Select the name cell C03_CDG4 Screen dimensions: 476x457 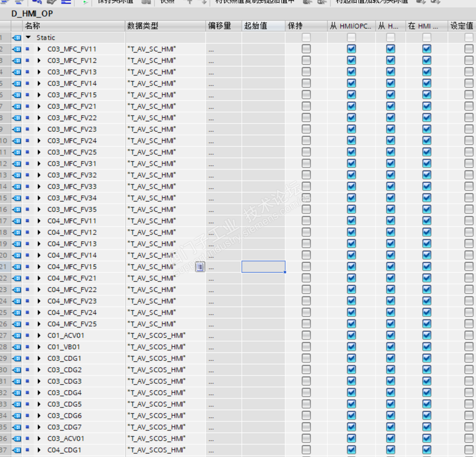pyautogui.click(x=65, y=393)
